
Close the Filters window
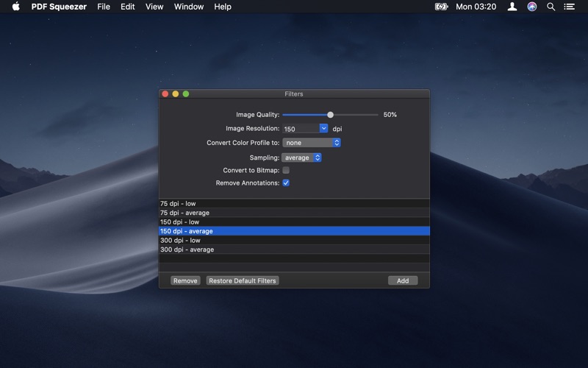pyautogui.click(x=165, y=94)
